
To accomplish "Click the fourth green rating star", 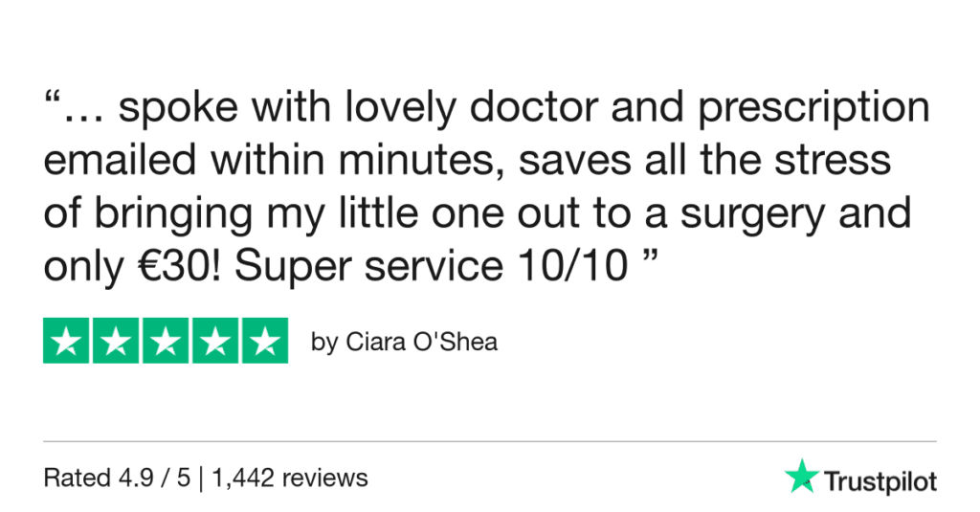I will click(214, 341).
